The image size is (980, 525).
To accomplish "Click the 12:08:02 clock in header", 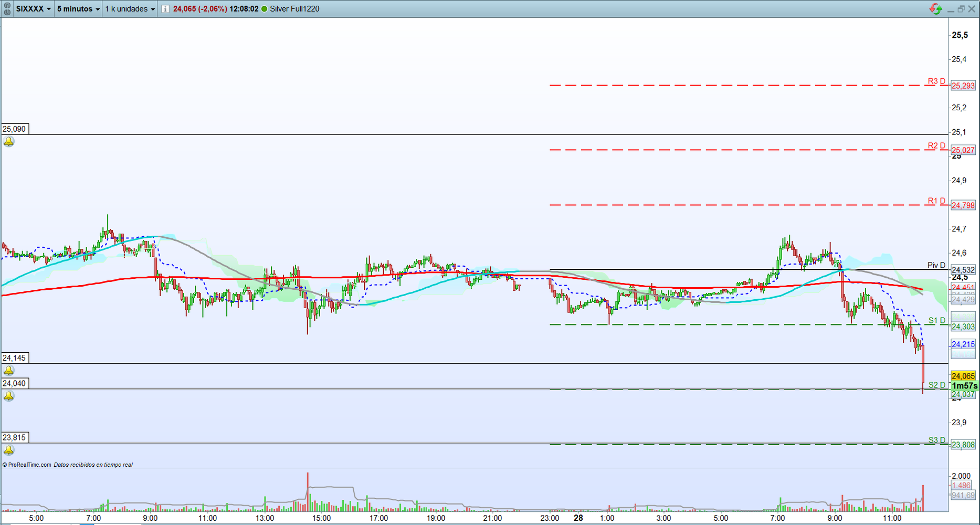I will coord(244,9).
